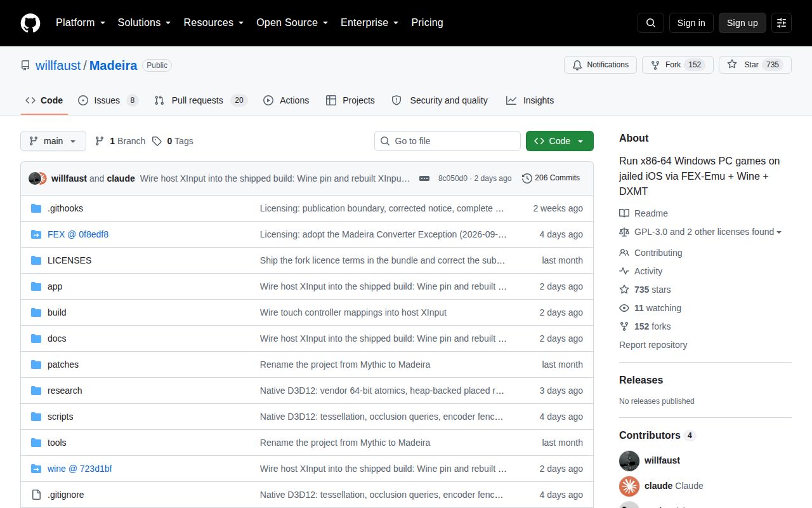Click the tools folder icon
The image size is (812, 508).
point(36,443)
